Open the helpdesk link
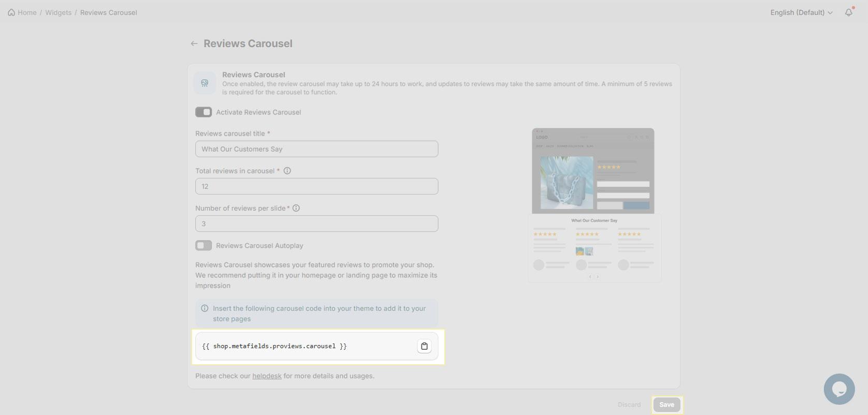 [267, 376]
